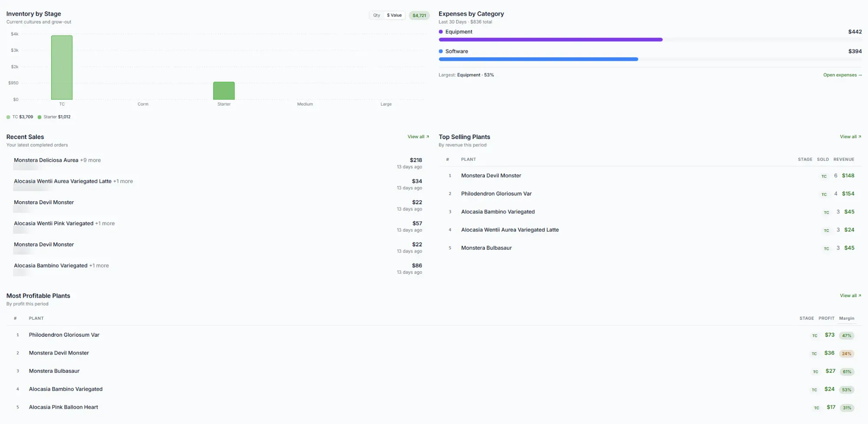Click the 31% margin badge

coord(846,408)
